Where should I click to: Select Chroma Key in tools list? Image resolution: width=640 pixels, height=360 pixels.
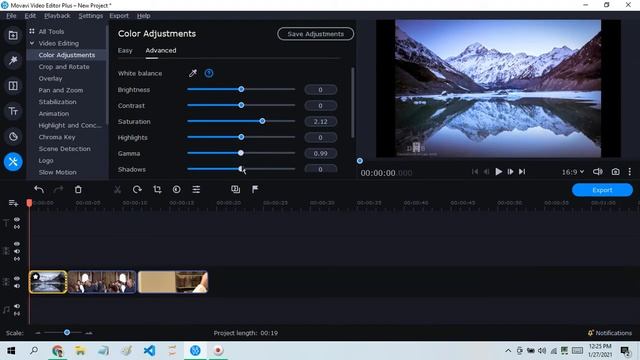[57, 137]
